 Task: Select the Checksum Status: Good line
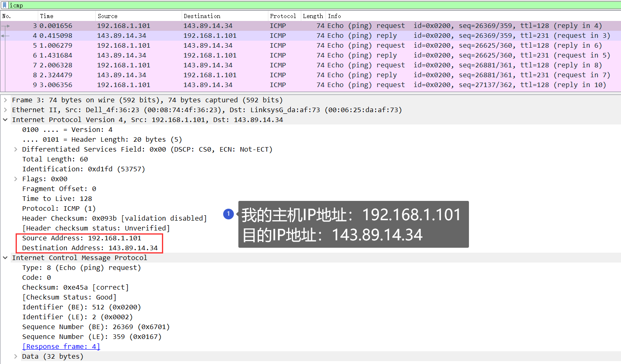69,297
